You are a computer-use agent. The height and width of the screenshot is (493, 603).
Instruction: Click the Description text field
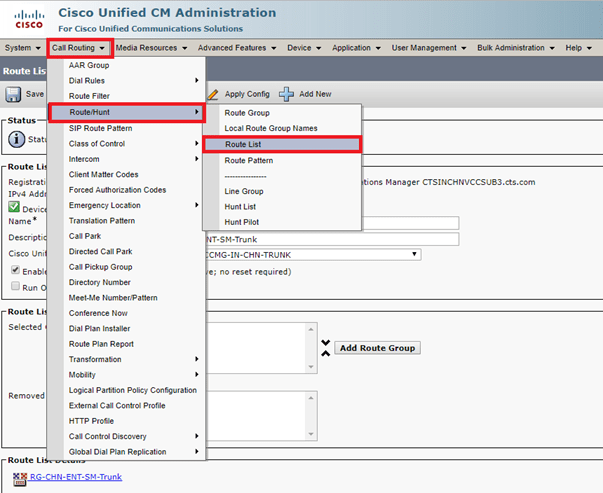coord(332,239)
